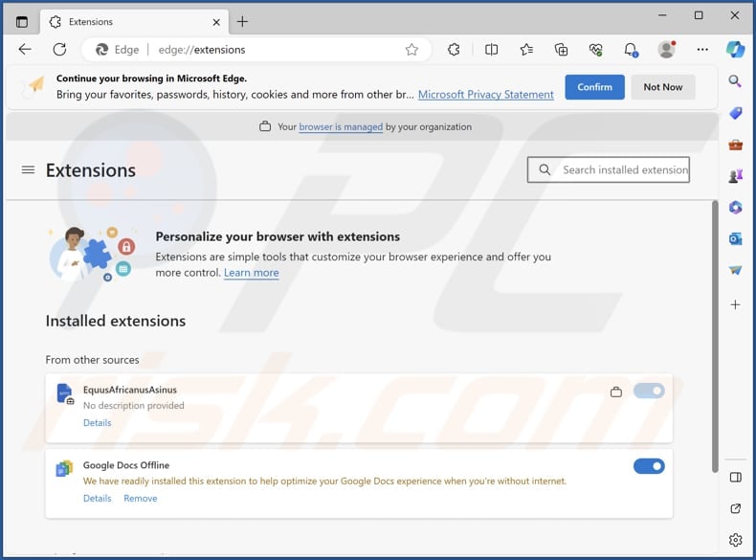Open sidebar Drop paper plane icon
Viewport: 756px width, 560px height.
[735, 270]
